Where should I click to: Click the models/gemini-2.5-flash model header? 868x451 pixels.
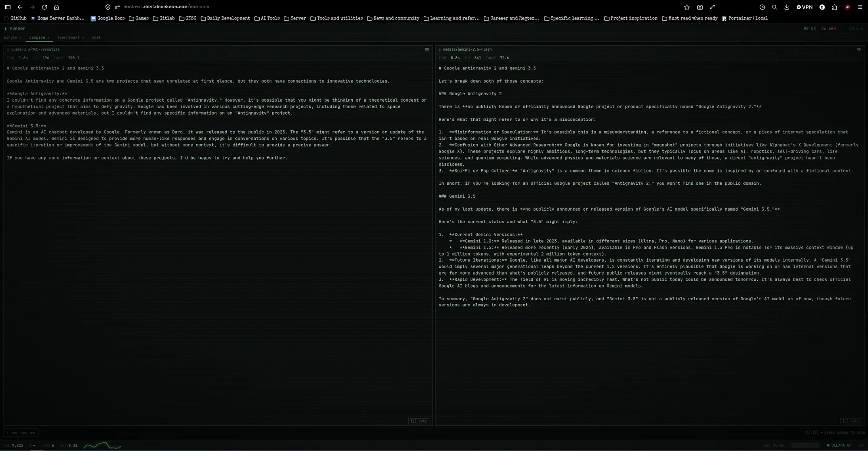(467, 50)
